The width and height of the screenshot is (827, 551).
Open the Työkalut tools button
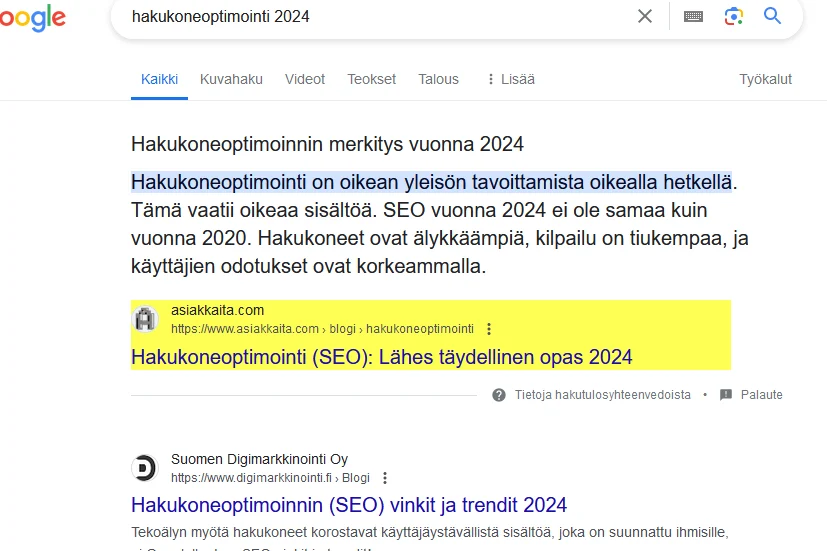[x=765, y=79]
